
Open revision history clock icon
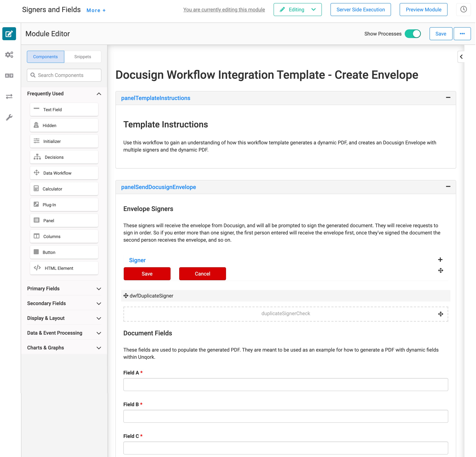coord(463,10)
